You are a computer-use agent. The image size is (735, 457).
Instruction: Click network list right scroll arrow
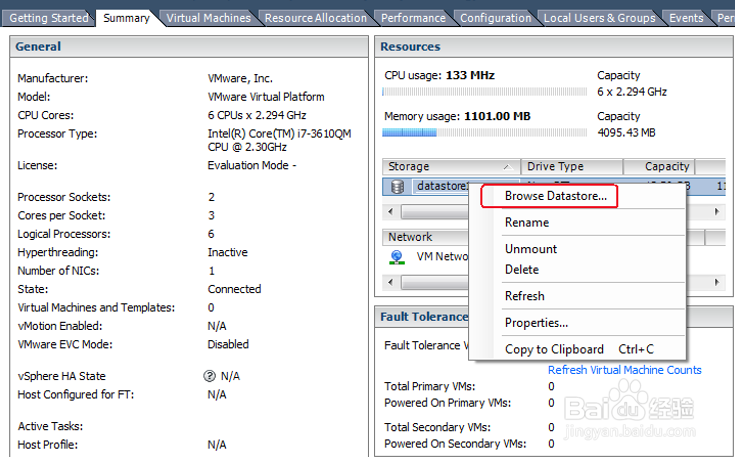click(x=717, y=282)
